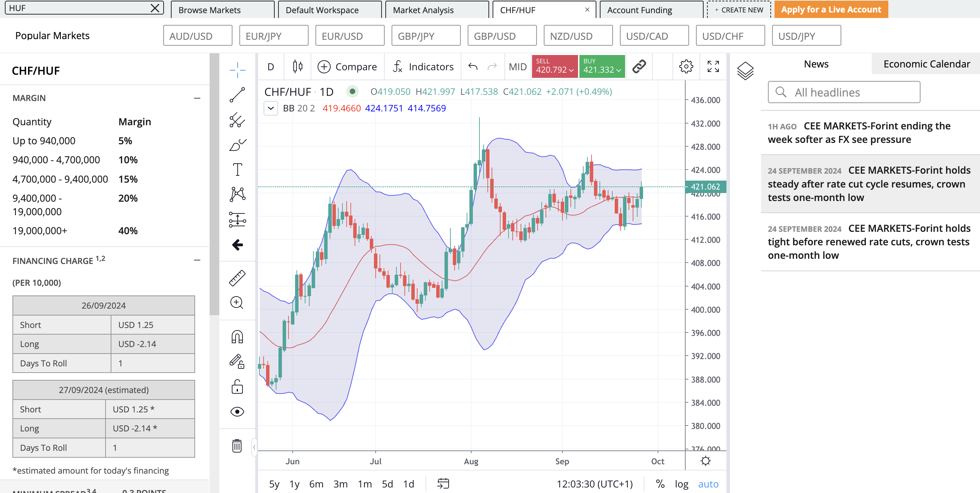Set chart range to 1d
The width and height of the screenshot is (980, 493).
click(x=409, y=484)
